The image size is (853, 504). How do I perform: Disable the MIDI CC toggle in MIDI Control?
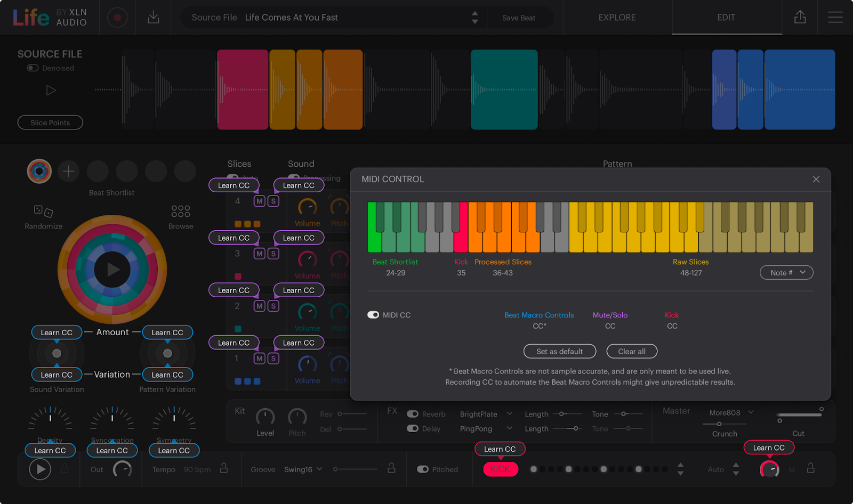point(373,315)
